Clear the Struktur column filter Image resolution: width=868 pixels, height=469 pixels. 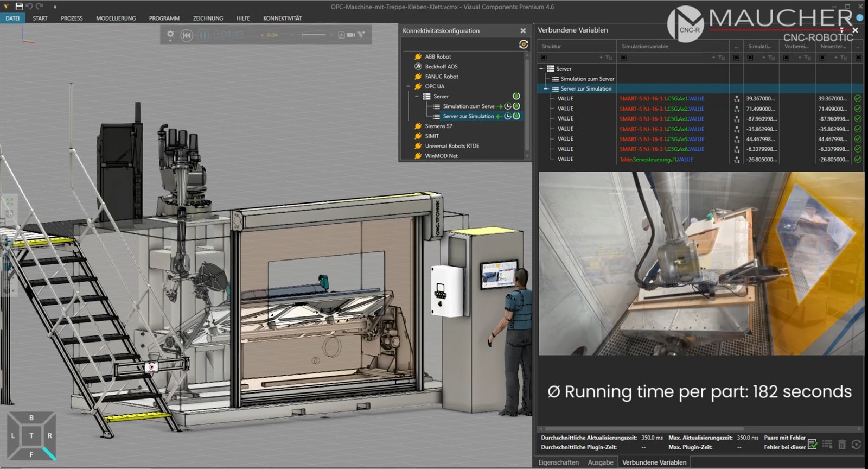(609, 58)
